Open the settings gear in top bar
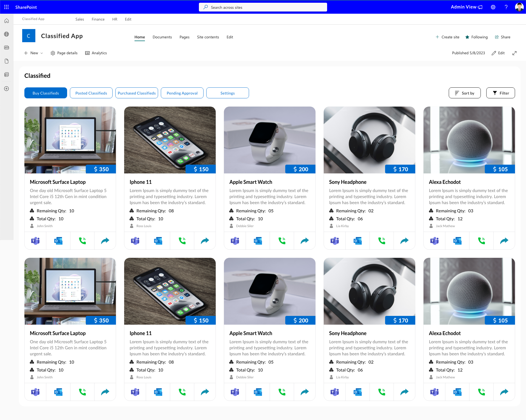The width and height of the screenshot is (526, 420). pos(493,7)
